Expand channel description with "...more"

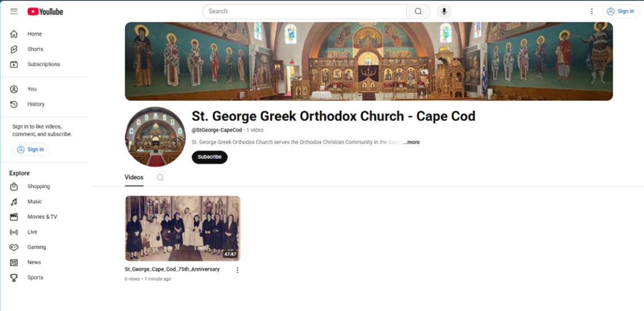point(412,142)
